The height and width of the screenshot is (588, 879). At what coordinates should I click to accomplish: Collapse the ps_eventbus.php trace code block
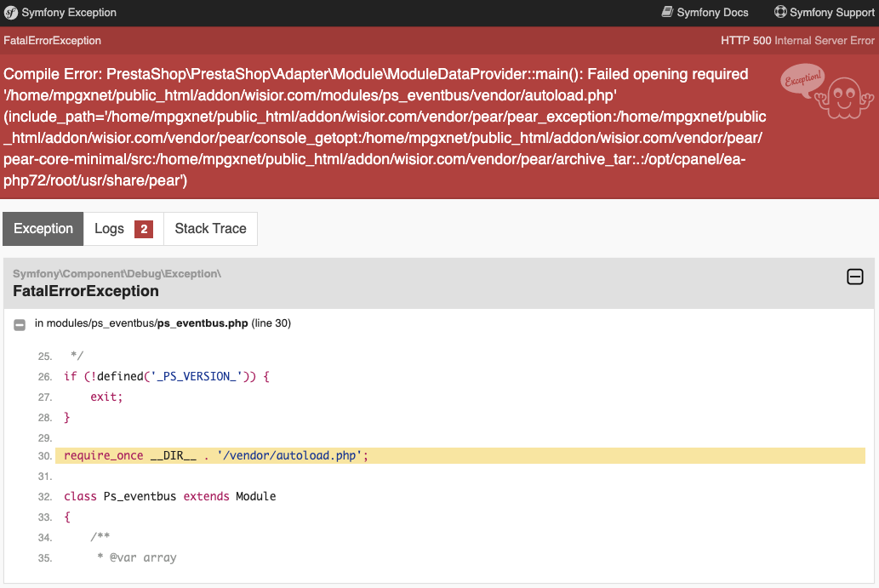coord(20,324)
